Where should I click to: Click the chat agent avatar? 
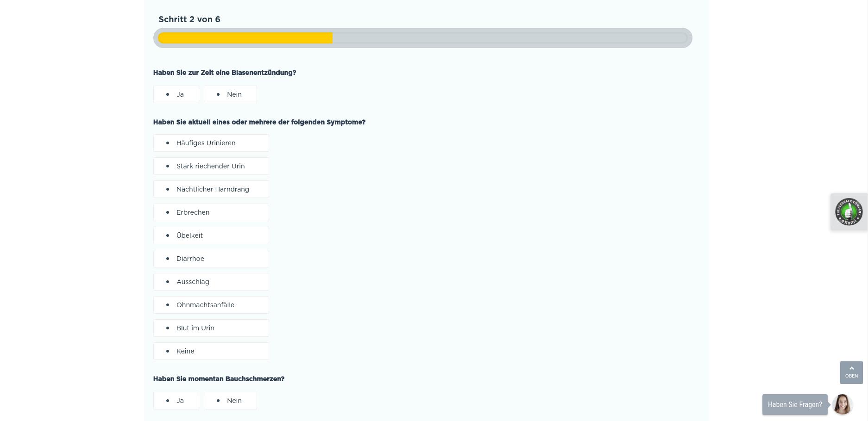842,404
